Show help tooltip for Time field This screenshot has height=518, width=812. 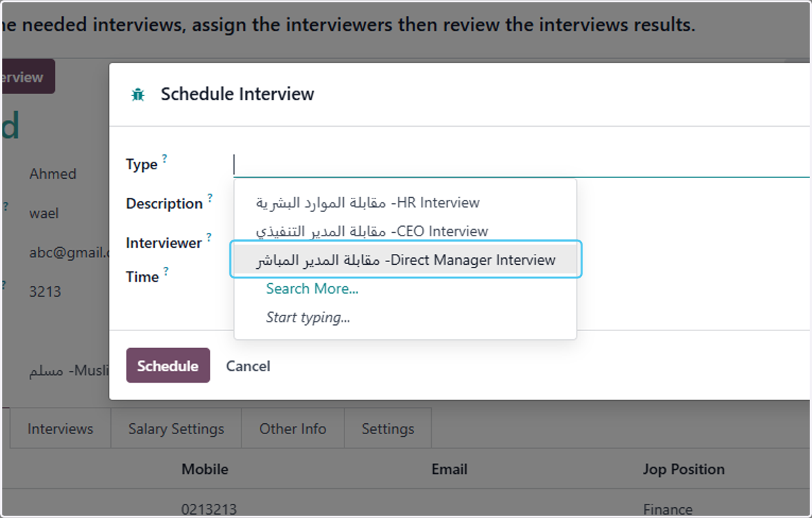pos(166,271)
